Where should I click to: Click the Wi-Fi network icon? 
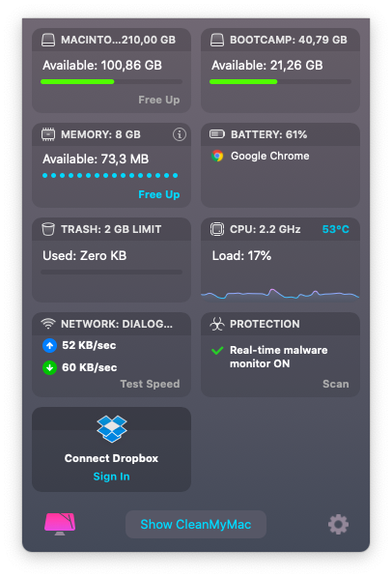pos(48,324)
